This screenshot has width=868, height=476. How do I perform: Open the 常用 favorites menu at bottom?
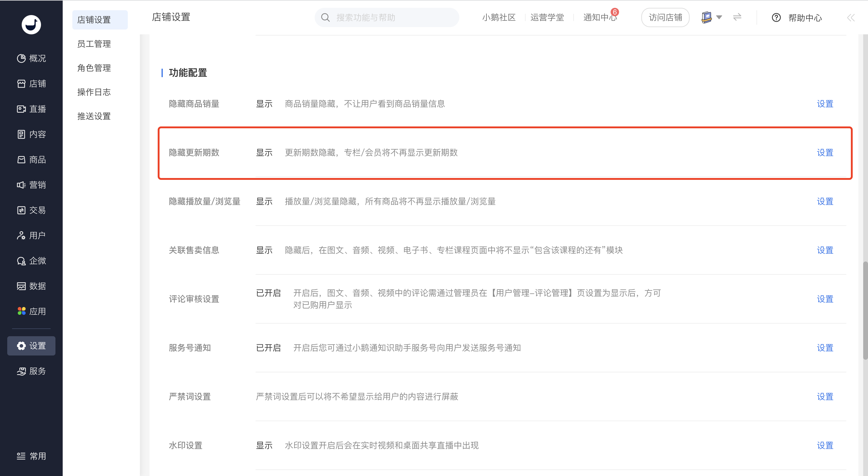pos(31,456)
